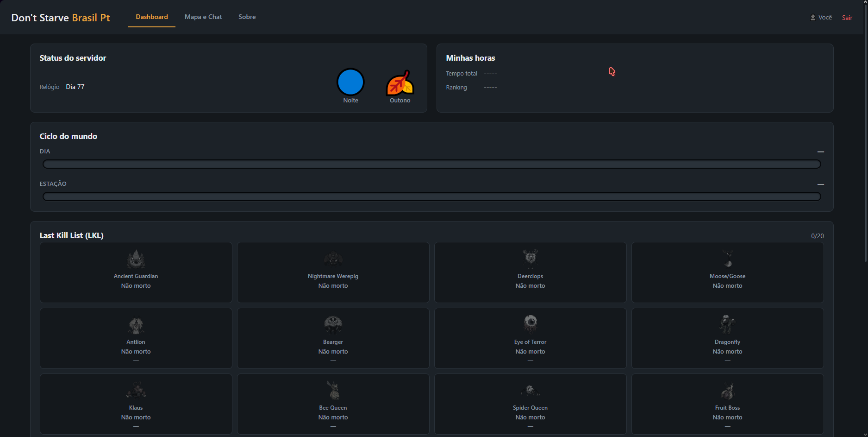
Task: Click Não morto status under Ancient Guardian
Action: click(x=136, y=286)
